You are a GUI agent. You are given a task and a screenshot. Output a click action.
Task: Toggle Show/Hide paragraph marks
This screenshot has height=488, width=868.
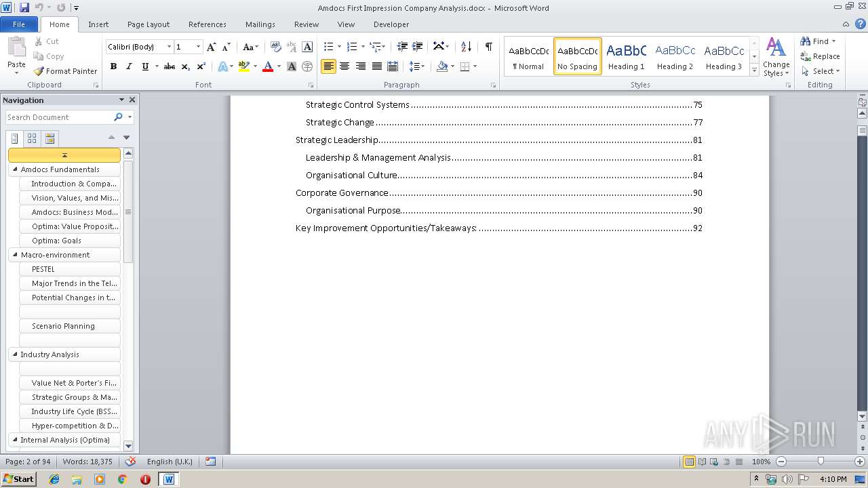coord(488,47)
